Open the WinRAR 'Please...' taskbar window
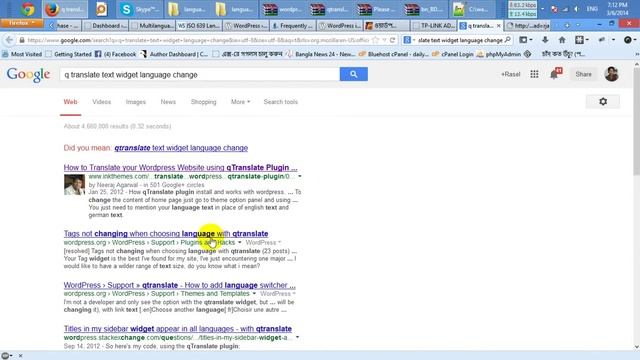 point(377,9)
